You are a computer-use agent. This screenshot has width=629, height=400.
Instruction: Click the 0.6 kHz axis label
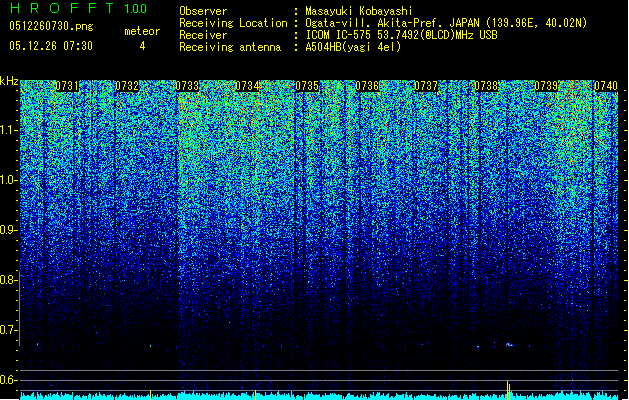9,380
